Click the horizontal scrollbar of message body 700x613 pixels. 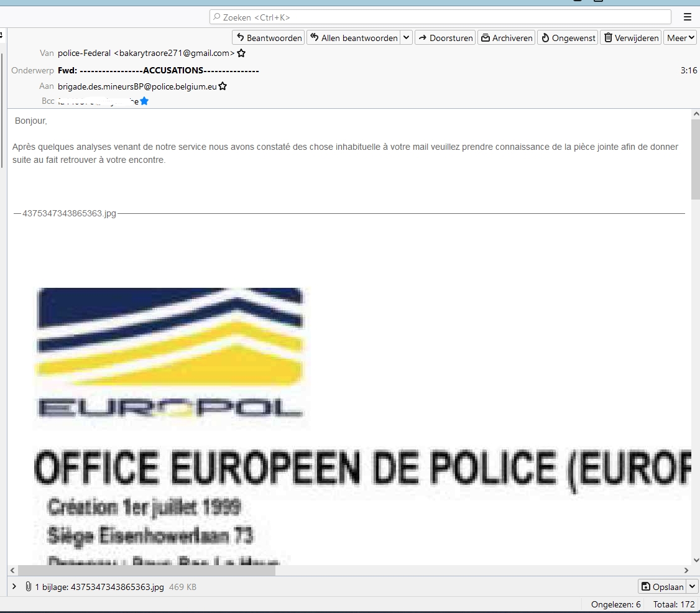(x=147, y=570)
